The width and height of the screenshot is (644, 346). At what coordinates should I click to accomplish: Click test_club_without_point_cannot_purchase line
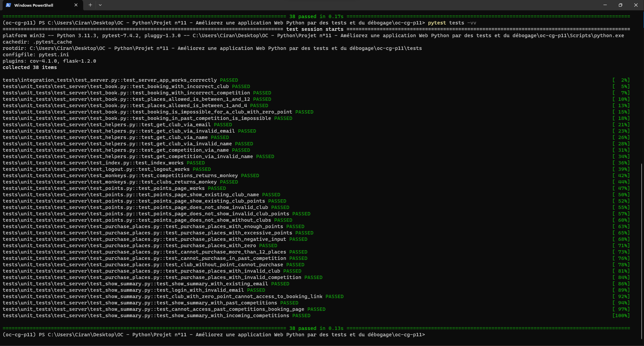pyautogui.click(x=154, y=265)
